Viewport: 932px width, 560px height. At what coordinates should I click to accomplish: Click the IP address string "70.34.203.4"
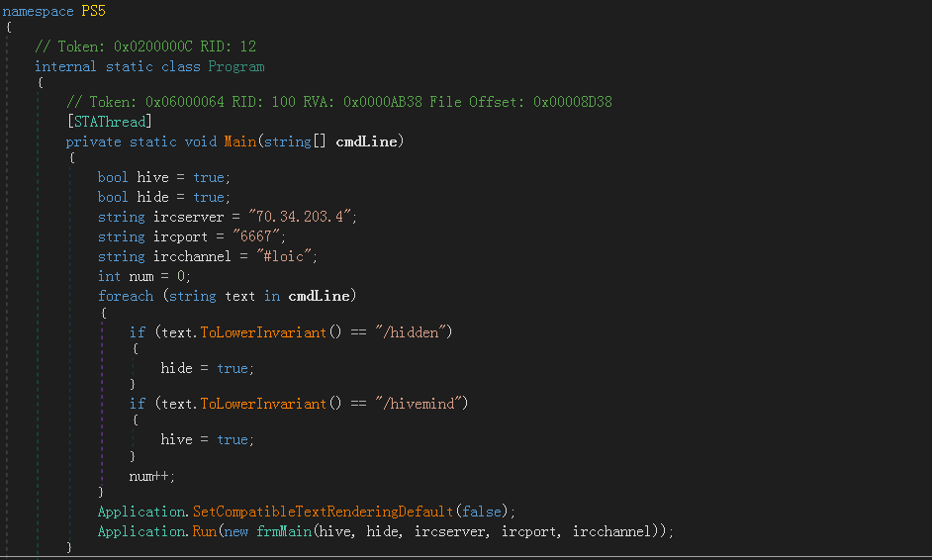click(300, 217)
